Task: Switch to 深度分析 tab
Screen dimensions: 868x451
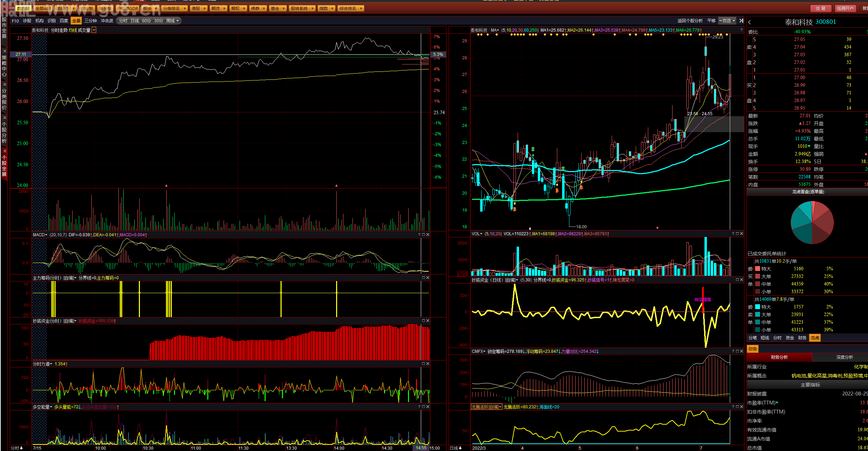Action: (x=844, y=357)
